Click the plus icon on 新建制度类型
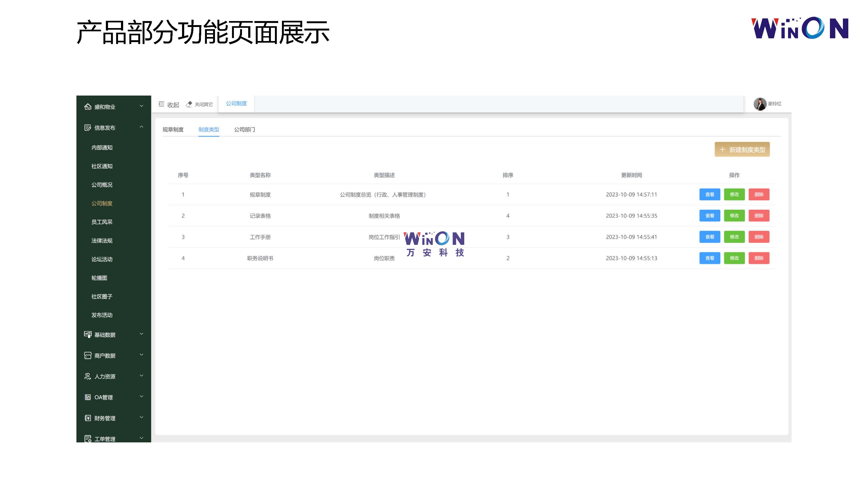The image size is (868, 488). click(722, 149)
